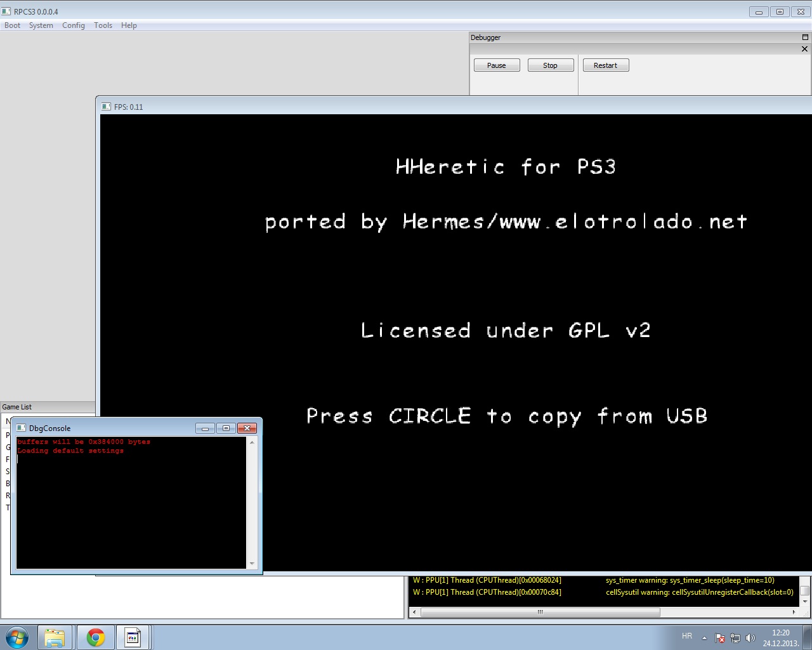Restart emulation in the Debugger panel
This screenshot has width=812, height=650.
point(606,65)
